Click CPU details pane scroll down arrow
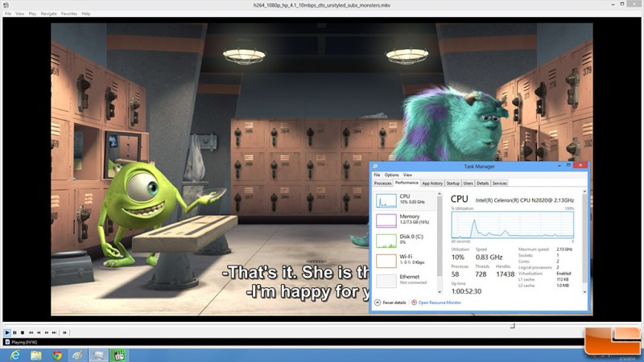The width and height of the screenshot is (644, 362). (584, 292)
